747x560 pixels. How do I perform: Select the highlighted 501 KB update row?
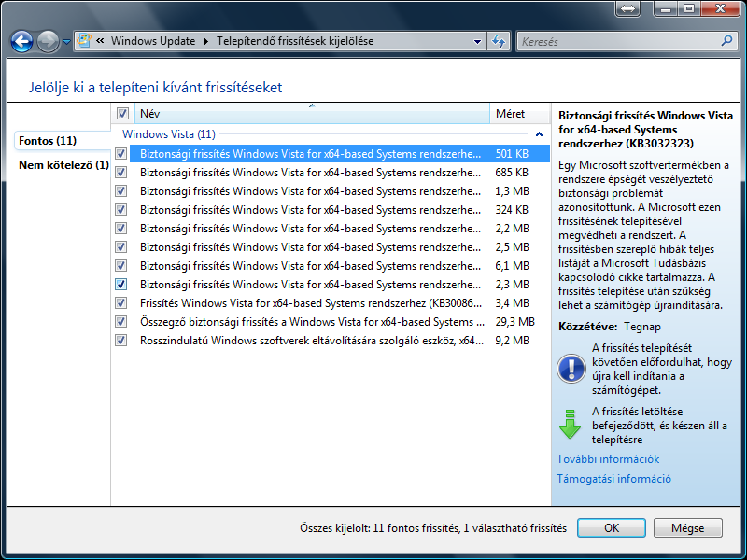pos(340,153)
